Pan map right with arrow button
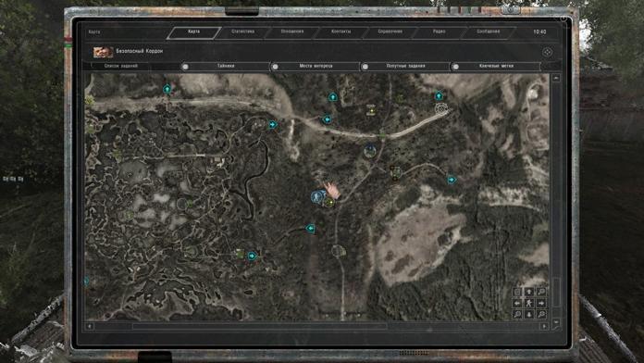The width and height of the screenshot is (644, 363). (x=541, y=304)
